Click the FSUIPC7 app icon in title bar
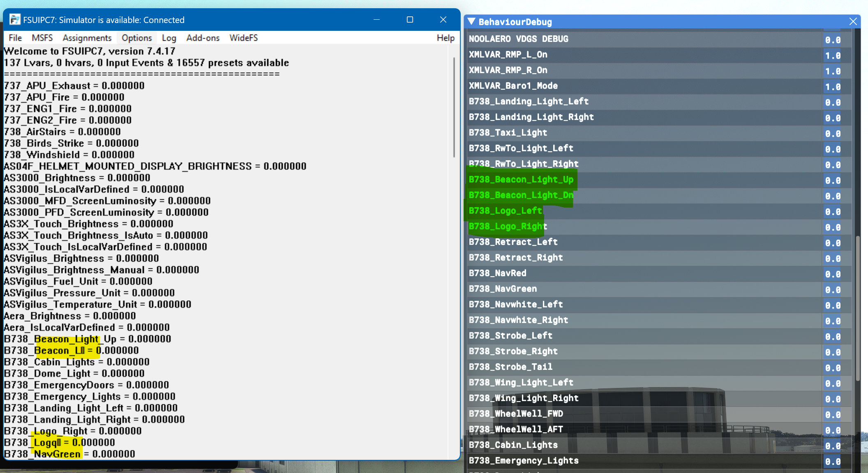This screenshot has width=868, height=473. click(x=15, y=19)
